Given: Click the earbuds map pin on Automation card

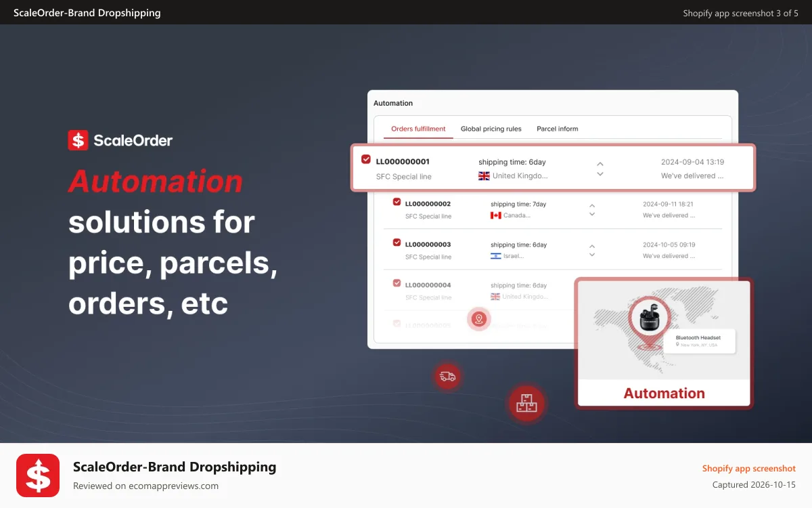Looking at the screenshot, I should click(650, 321).
